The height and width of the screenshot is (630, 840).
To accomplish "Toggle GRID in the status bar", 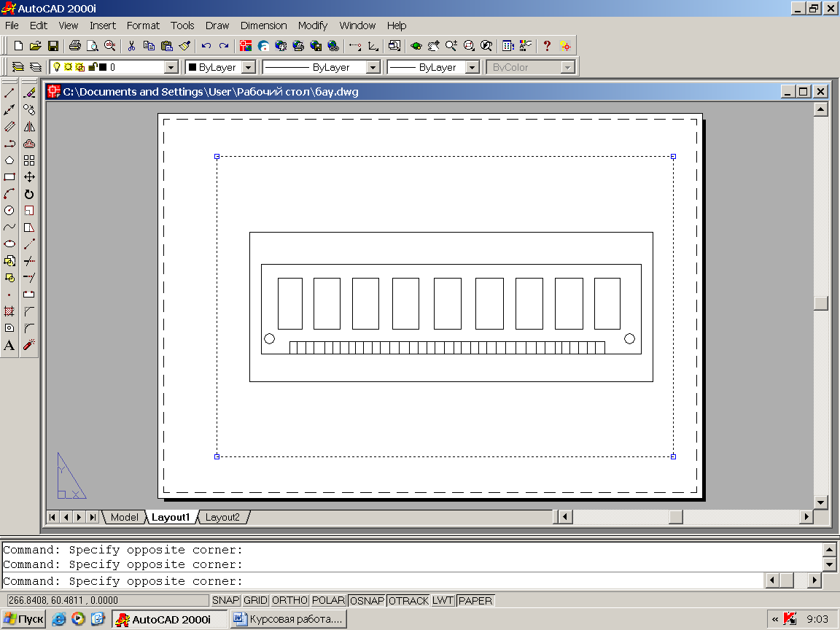I will coord(255,601).
